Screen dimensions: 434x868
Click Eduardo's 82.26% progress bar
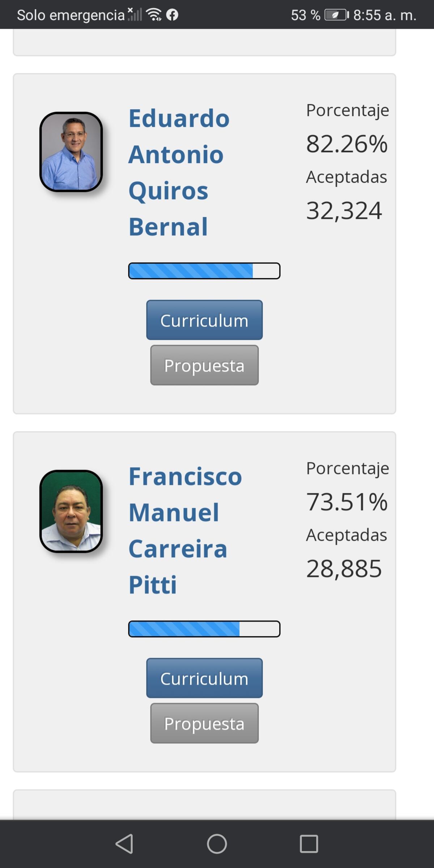[204, 271]
